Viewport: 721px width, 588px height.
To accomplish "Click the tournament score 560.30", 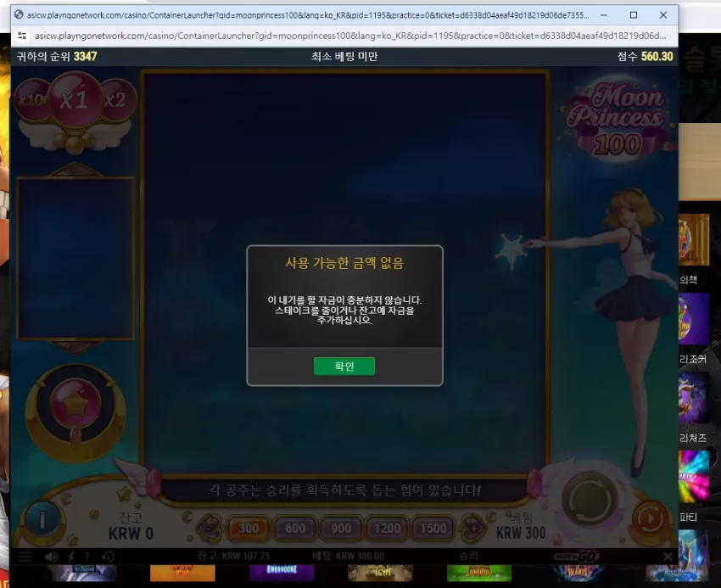I will (657, 57).
